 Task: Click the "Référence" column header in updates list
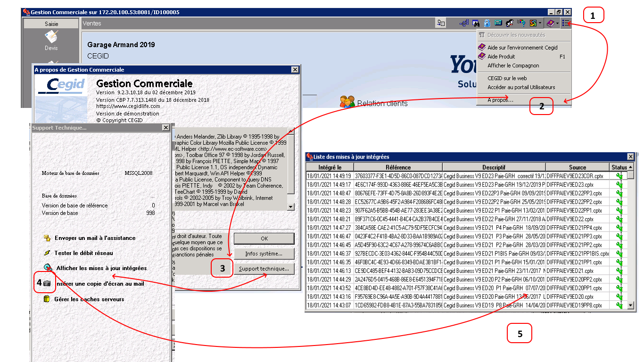click(x=397, y=167)
